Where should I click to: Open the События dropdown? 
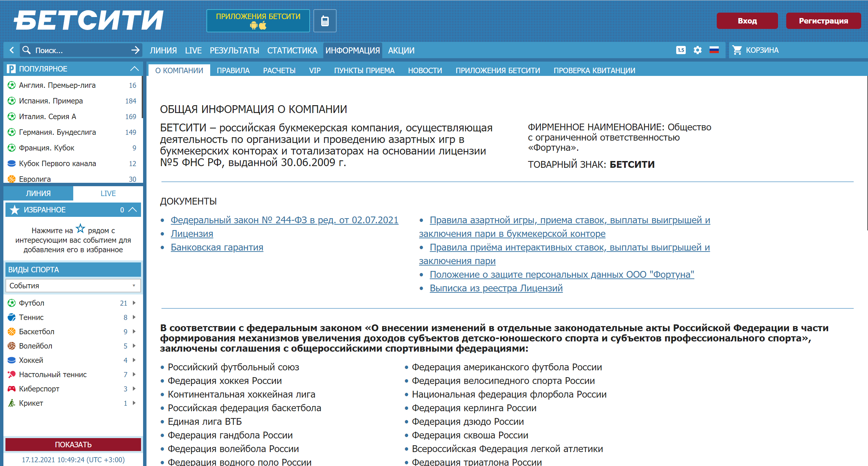pos(73,286)
